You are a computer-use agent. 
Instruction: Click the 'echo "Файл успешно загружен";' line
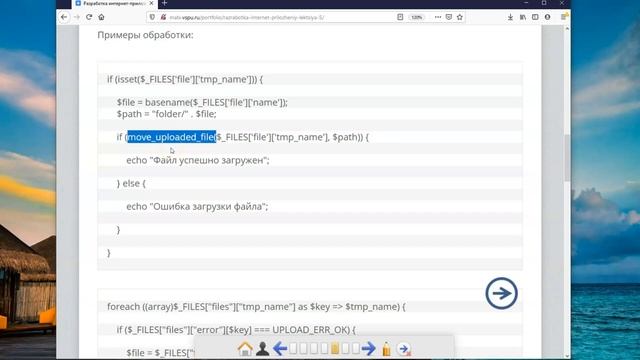point(198,160)
